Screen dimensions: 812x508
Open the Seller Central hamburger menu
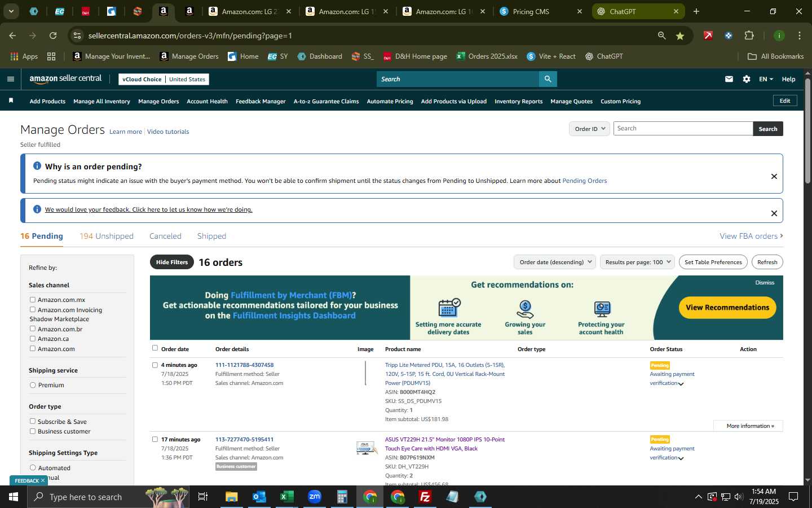(10, 79)
